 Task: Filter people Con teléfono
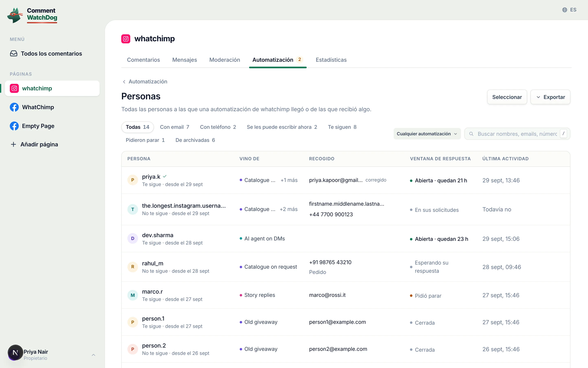pos(218,127)
